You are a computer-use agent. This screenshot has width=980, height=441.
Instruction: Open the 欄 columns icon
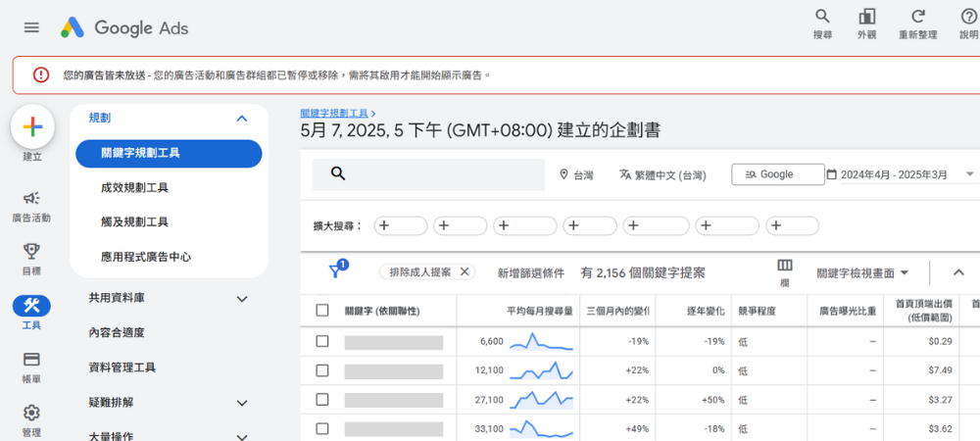coord(784,266)
